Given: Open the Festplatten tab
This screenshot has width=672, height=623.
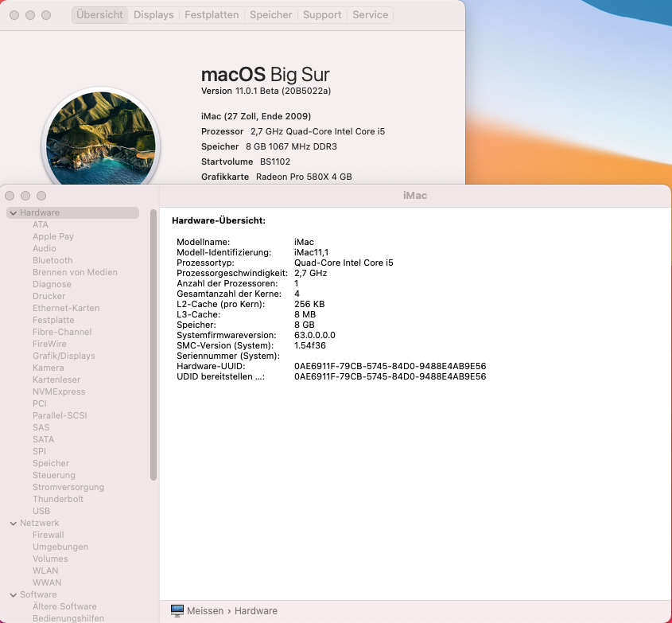Looking at the screenshot, I should (x=212, y=15).
